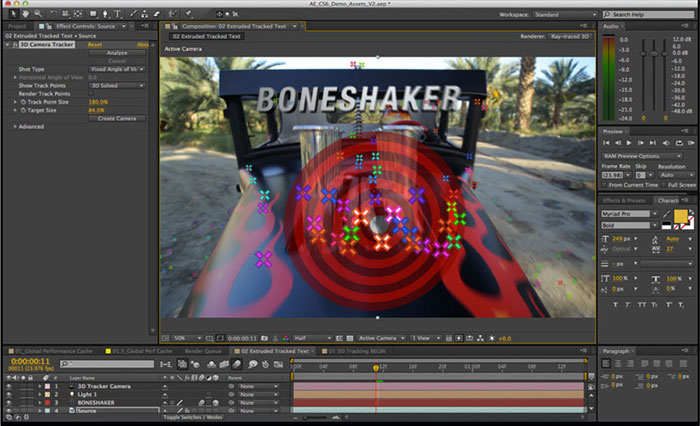
Task: Open the Composition Mini-Flowchart in timeline
Action: [166, 364]
